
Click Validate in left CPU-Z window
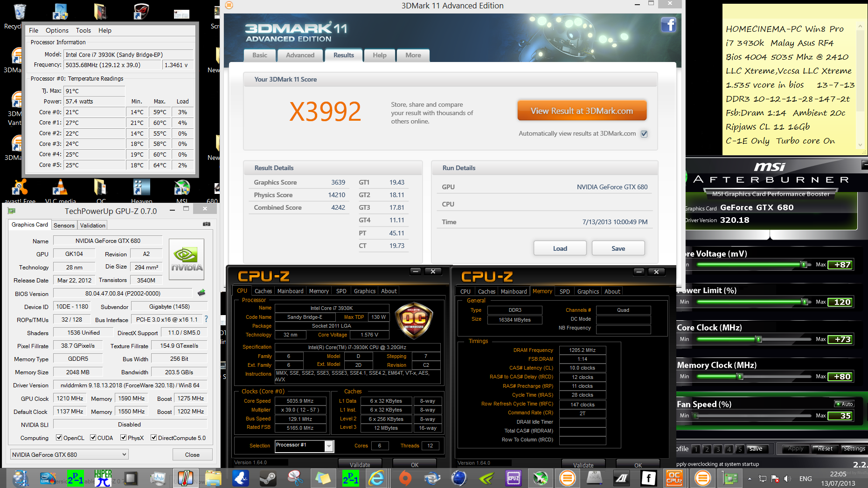tap(360, 464)
